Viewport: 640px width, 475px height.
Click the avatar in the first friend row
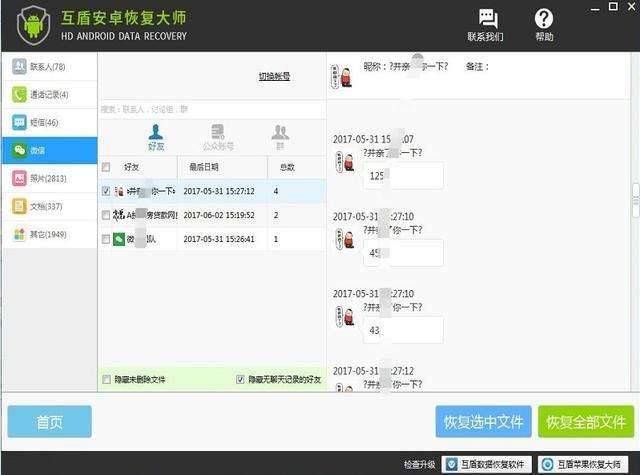[119, 191]
